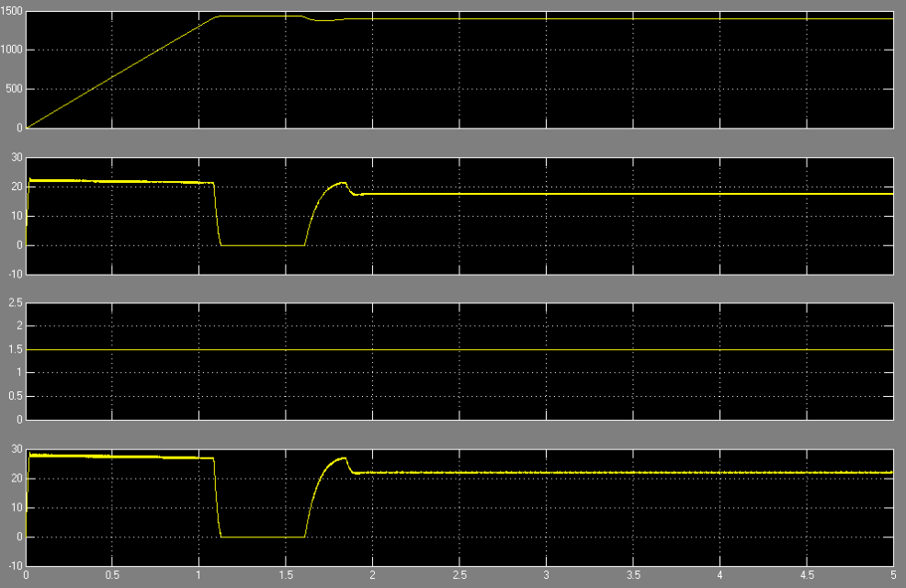Click the 3.5 time-axis tick label

pyautogui.click(x=633, y=575)
